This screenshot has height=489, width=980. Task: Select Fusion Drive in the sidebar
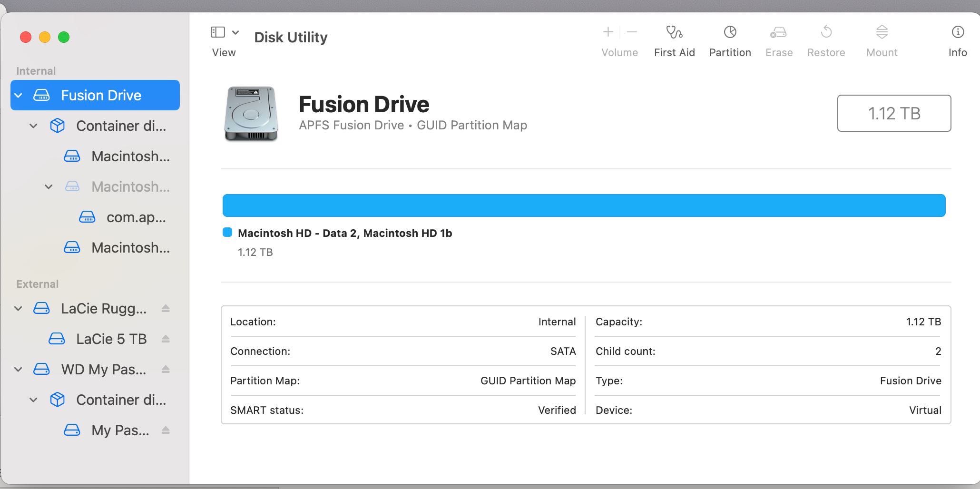(95, 95)
